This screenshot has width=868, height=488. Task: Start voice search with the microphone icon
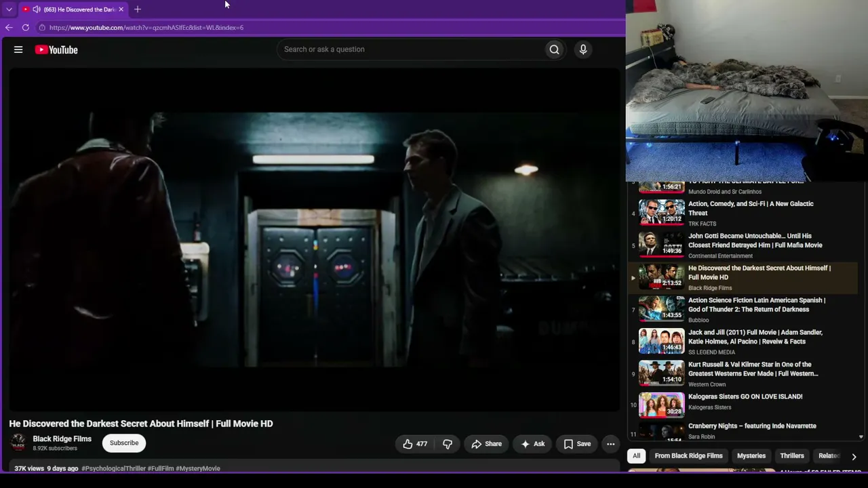[x=583, y=49]
